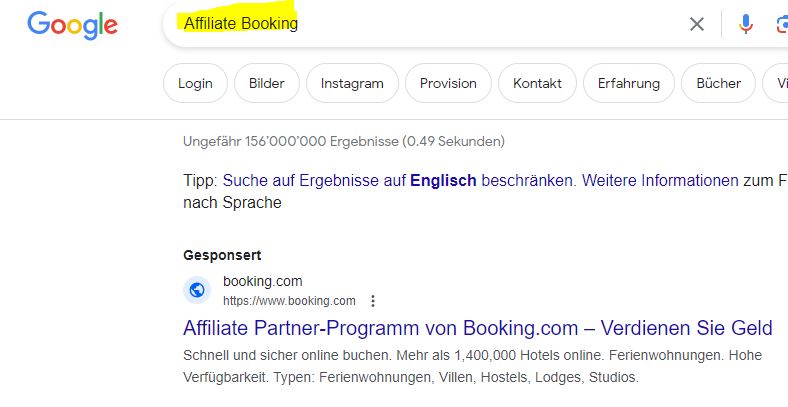Click the https://www.booking.com URL text
This screenshot has height=407, width=788.
[x=289, y=301]
